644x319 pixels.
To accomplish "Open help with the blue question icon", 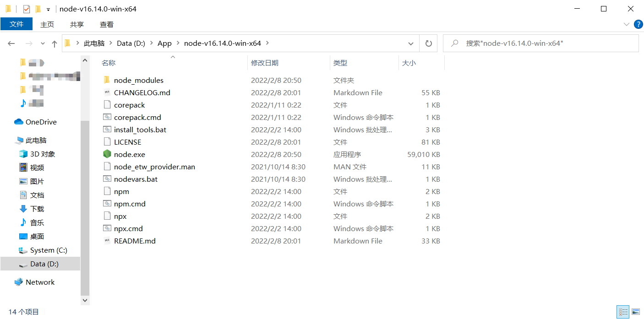I will [638, 24].
